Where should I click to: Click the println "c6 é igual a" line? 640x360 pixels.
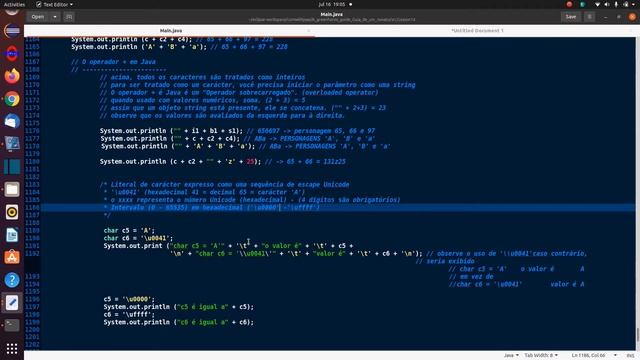(x=178, y=322)
